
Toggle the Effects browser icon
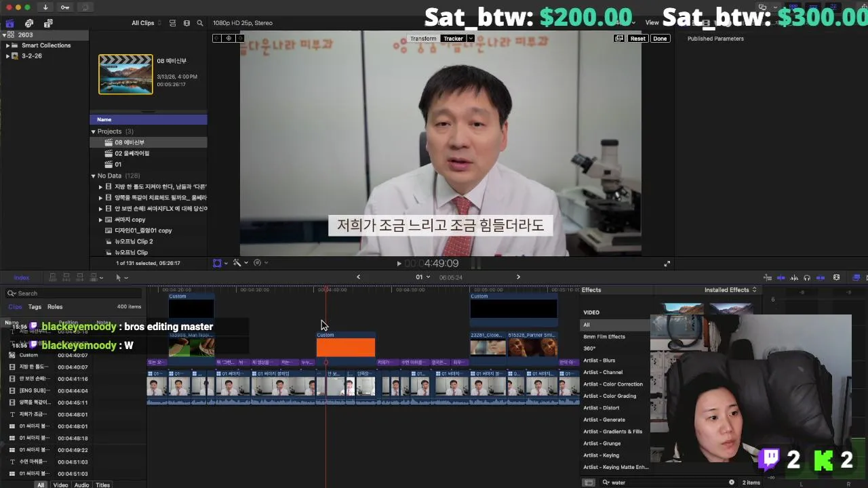coord(856,277)
